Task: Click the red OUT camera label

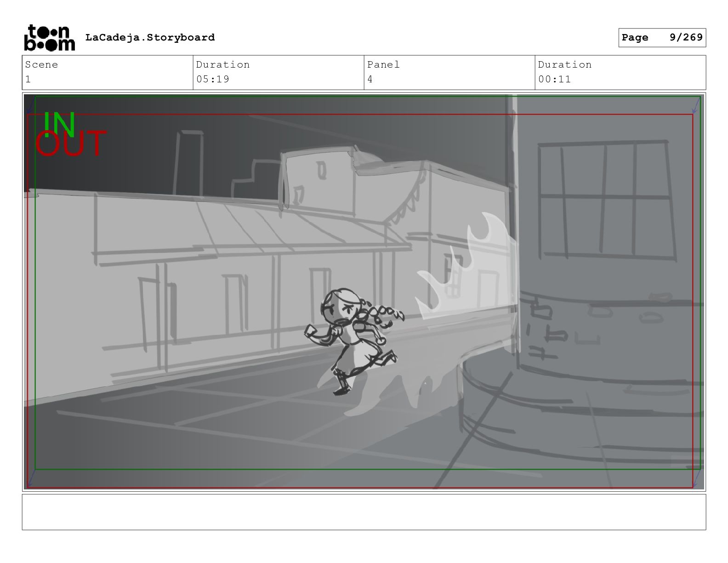Action: coord(70,144)
